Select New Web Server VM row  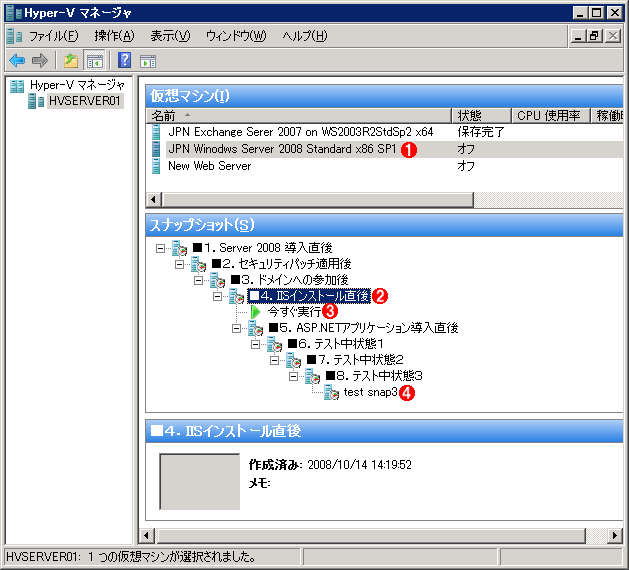coord(384,166)
